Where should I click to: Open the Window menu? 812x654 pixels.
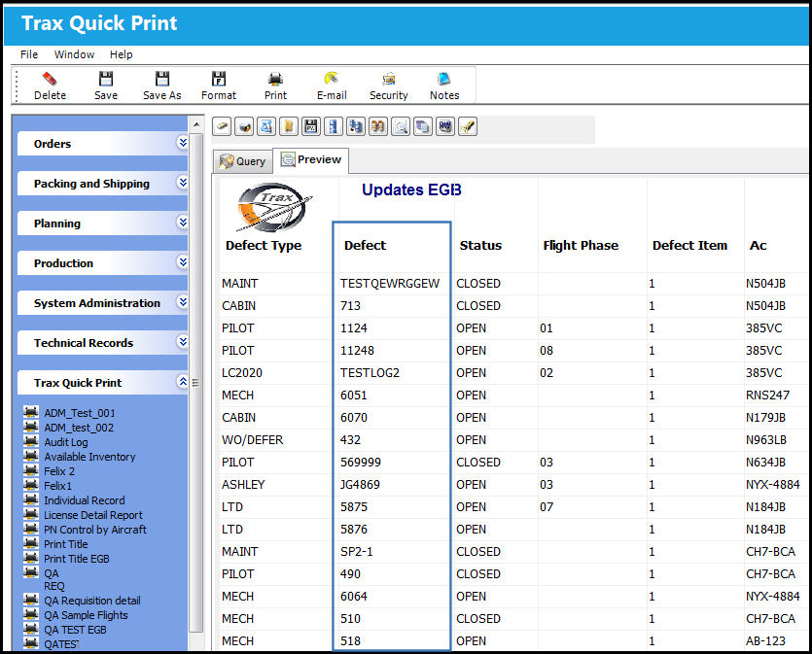[75, 54]
